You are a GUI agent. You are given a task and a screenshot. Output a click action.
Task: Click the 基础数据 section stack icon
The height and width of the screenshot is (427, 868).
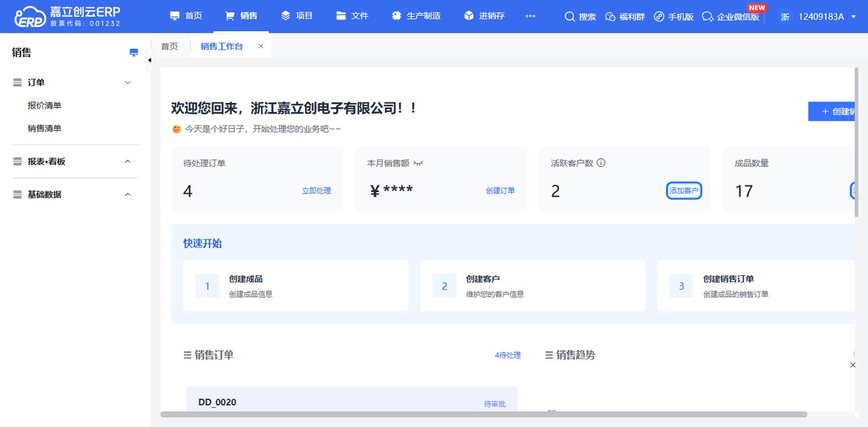(18, 195)
